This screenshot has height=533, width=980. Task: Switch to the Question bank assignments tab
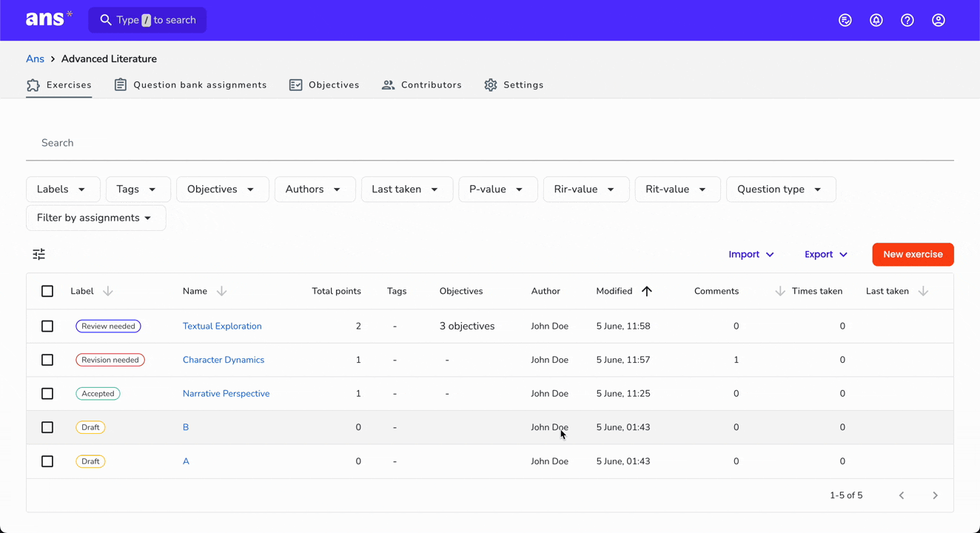click(190, 85)
